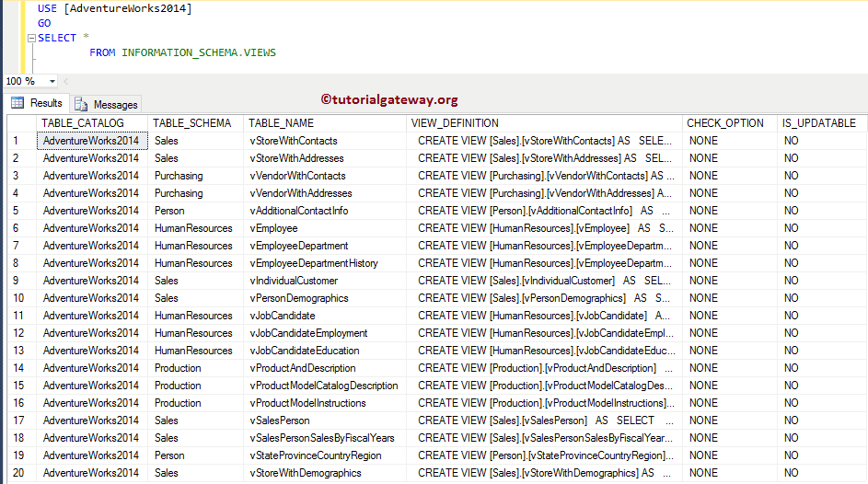This screenshot has width=868, height=484.
Task: Open the 100 % zoom dropdown
Action: pyautogui.click(x=52, y=81)
